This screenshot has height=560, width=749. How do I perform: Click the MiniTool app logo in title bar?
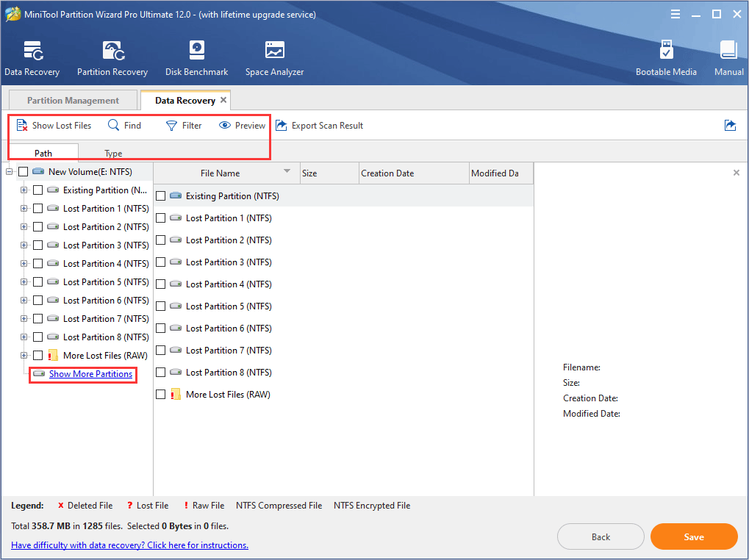[12, 14]
